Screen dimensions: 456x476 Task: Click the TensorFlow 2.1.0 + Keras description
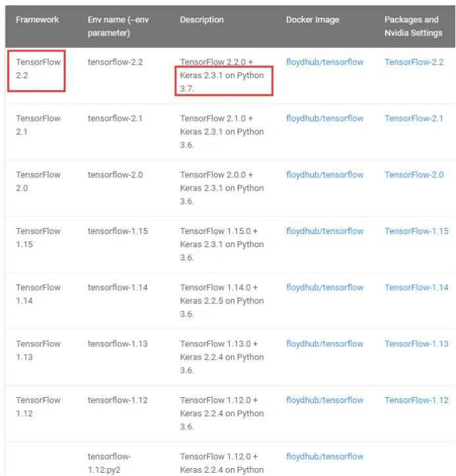point(222,131)
